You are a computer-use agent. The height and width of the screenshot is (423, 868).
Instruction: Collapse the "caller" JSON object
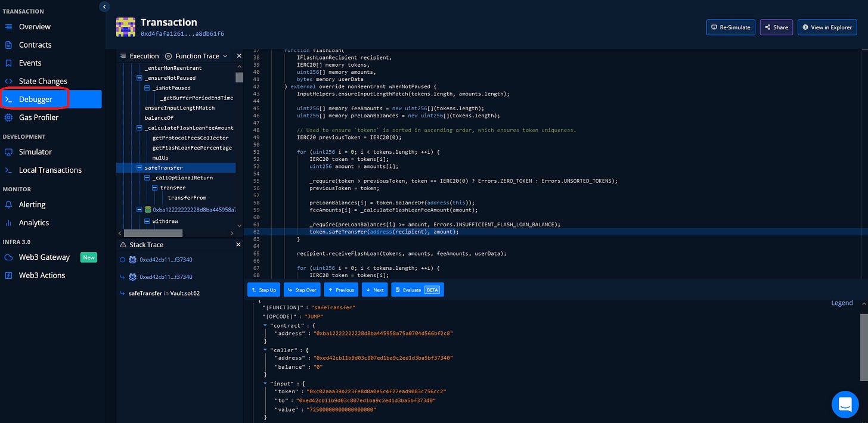click(265, 350)
